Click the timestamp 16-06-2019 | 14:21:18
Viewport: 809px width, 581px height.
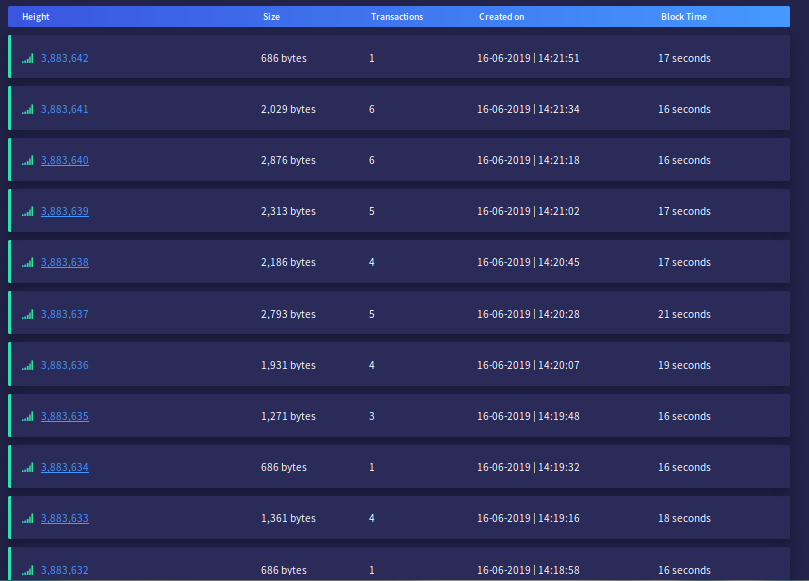tap(528, 160)
